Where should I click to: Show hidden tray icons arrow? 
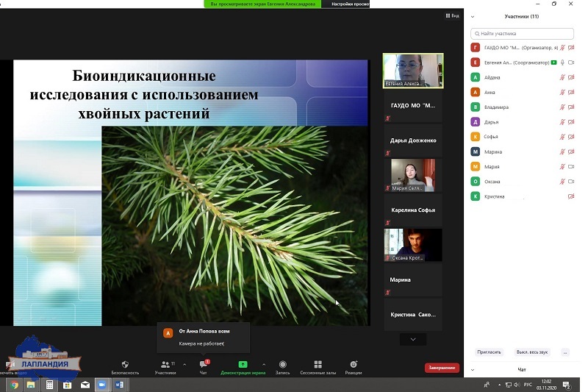click(499, 385)
